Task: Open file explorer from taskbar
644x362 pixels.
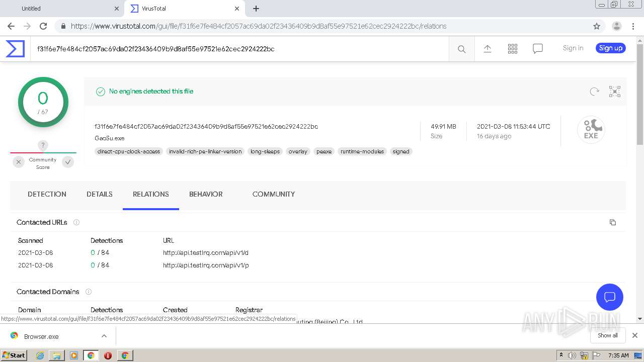Action: click(57, 355)
